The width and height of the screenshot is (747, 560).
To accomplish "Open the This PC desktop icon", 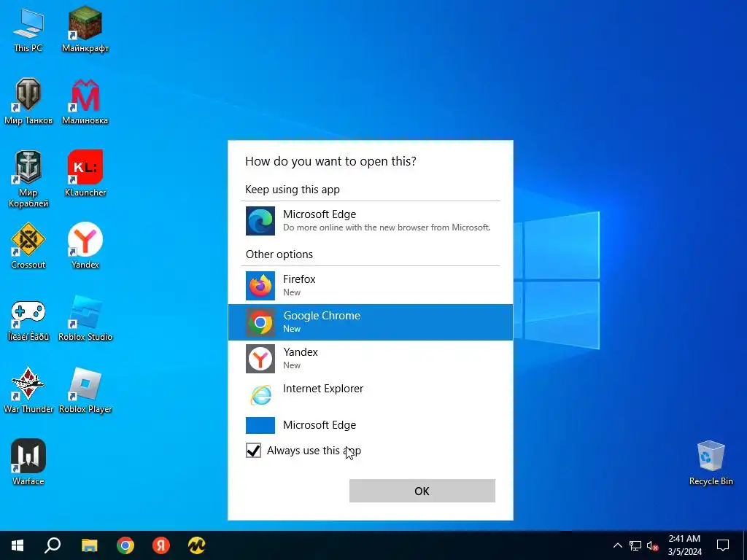I will click(28, 30).
